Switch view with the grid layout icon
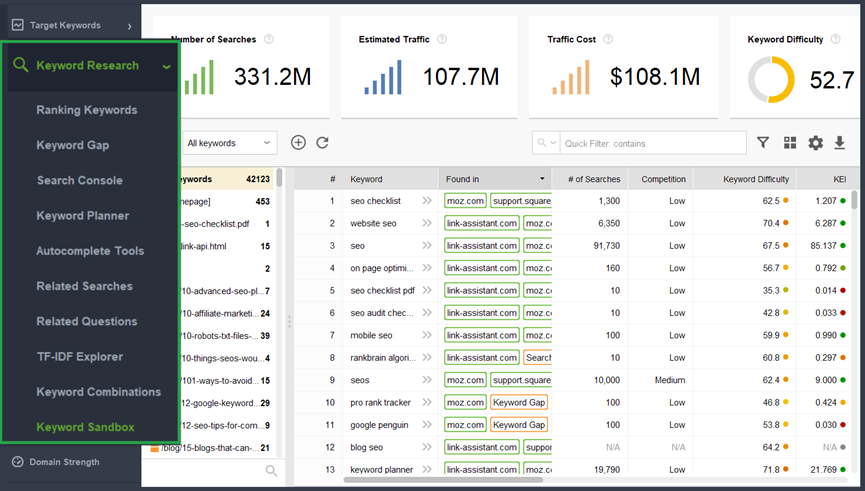This screenshot has width=865, height=491. coord(790,143)
